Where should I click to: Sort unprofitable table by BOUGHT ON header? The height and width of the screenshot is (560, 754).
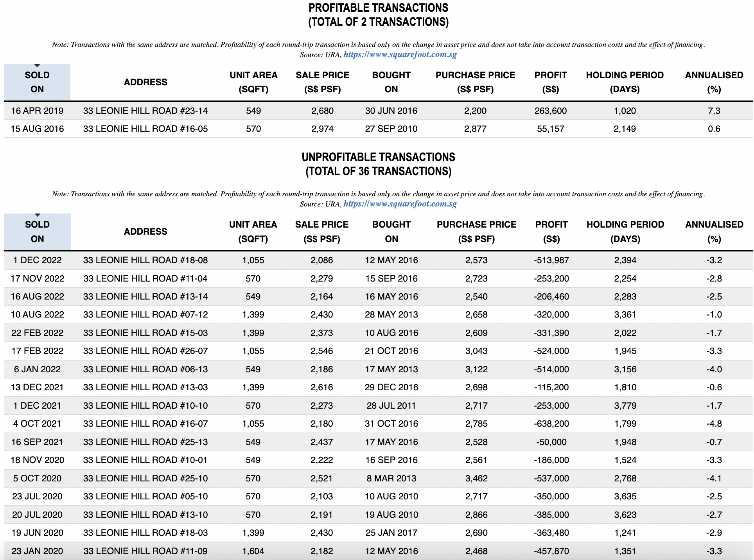tap(391, 232)
